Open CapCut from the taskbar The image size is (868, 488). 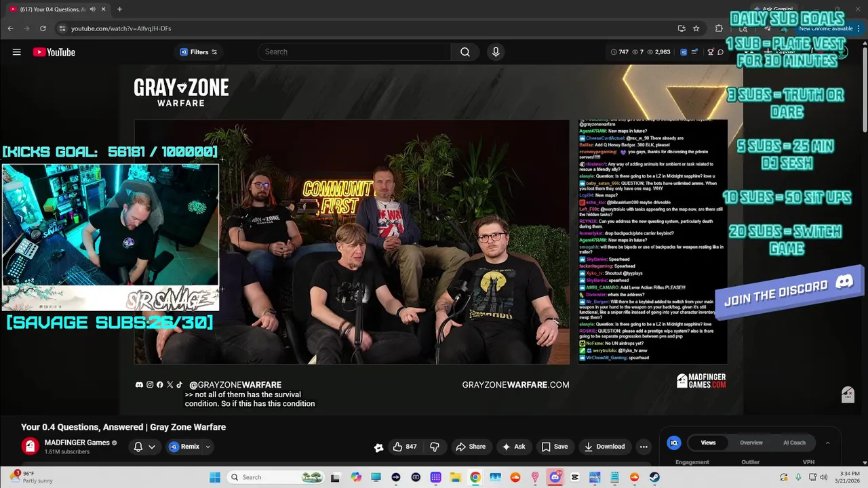click(575, 477)
